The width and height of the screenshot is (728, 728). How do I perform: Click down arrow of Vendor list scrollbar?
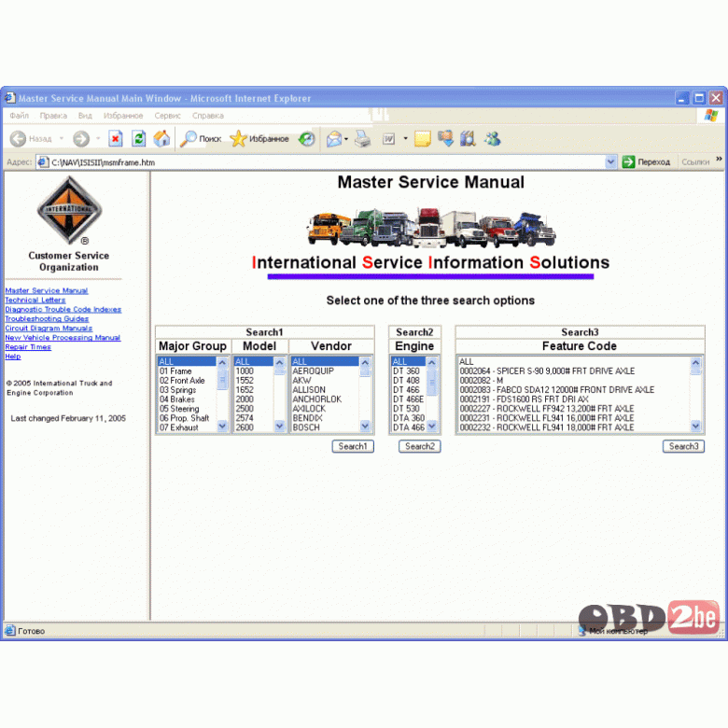[x=365, y=426]
